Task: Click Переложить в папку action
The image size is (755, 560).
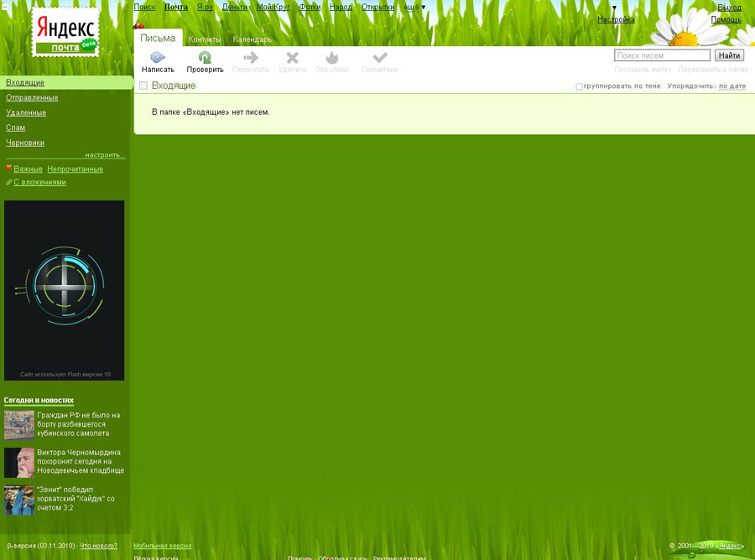Action: (x=713, y=70)
